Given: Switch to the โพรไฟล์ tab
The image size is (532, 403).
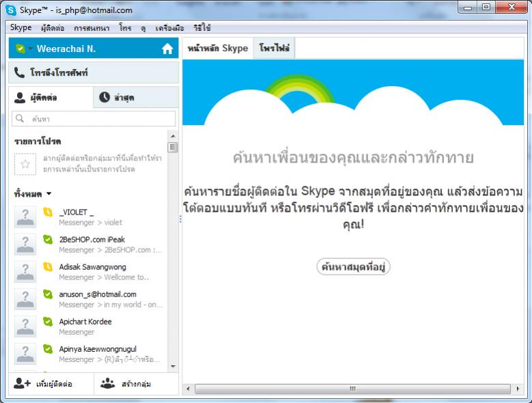Looking at the screenshot, I should 274,48.
